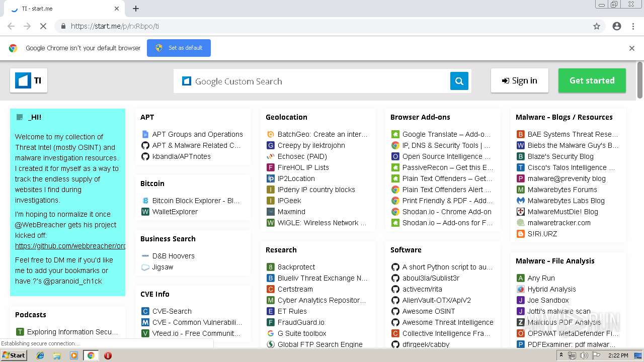The image size is (644, 362).
Task: Open the Maxmind link
Action: point(291,212)
